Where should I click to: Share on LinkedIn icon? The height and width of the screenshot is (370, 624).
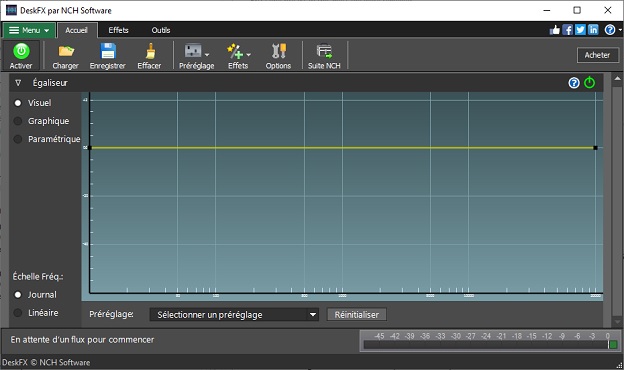(593, 30)
